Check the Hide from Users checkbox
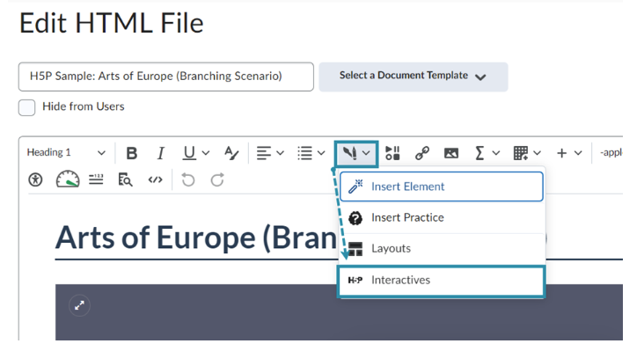This screenshot has height=351, width=644. (26, 107)
